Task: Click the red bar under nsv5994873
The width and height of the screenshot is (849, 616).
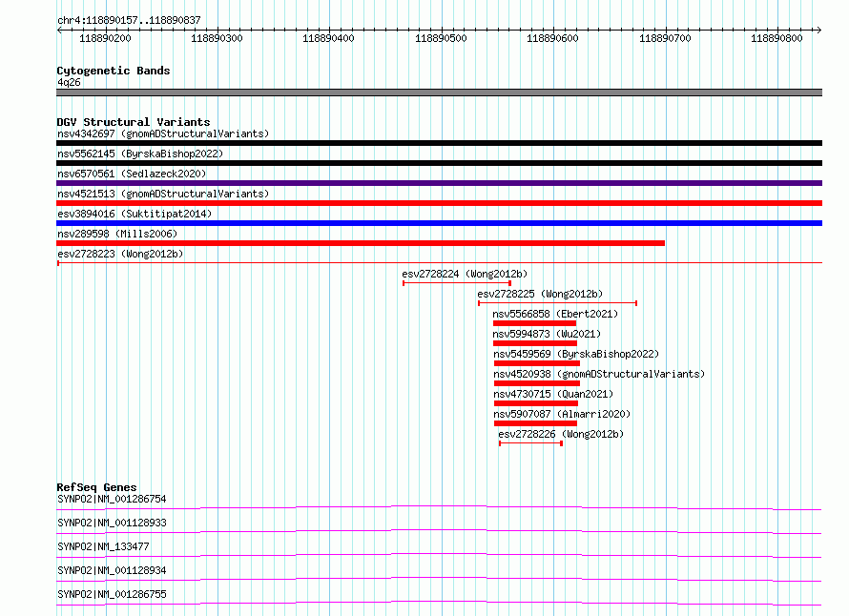Action: (x=535, y=343)
